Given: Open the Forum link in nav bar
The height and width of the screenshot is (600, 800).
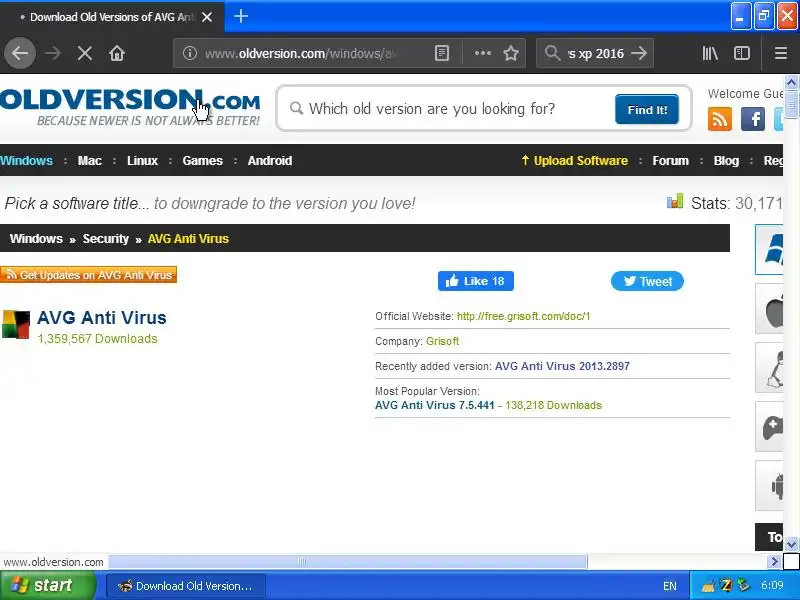Looking at the screenshot, I should 670,161.
